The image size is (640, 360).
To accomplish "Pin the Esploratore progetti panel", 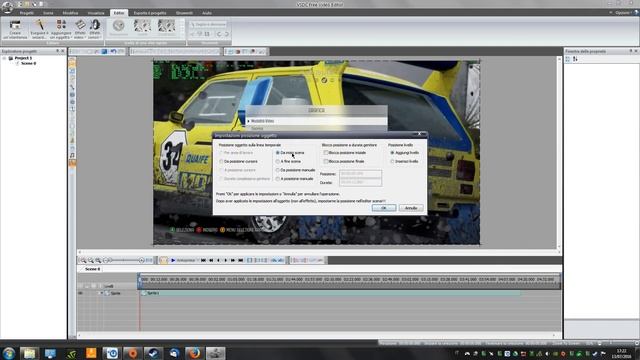I will [x=58, y=51].
